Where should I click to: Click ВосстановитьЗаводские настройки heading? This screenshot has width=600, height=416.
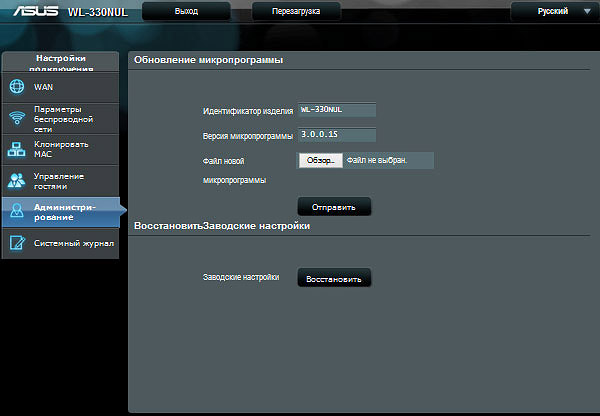[x=222, y=226]
